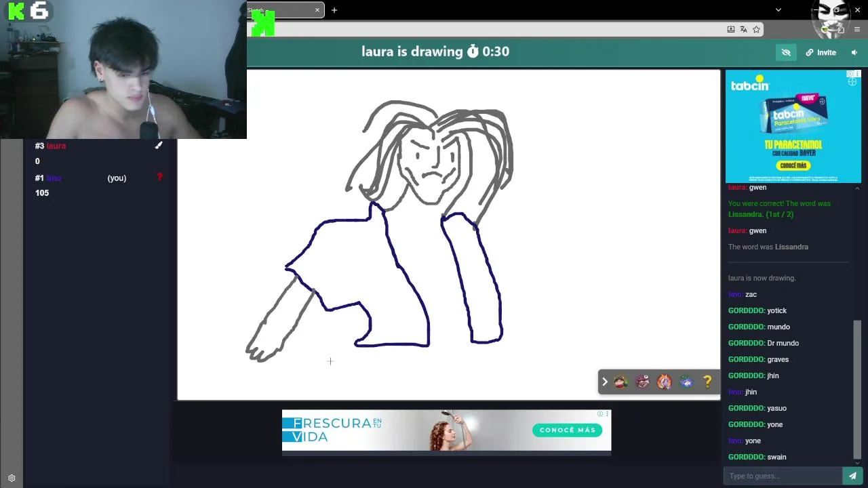
Task: Click the Tabcin paracetamol ad banner
Action: click(x=793, y=126)
